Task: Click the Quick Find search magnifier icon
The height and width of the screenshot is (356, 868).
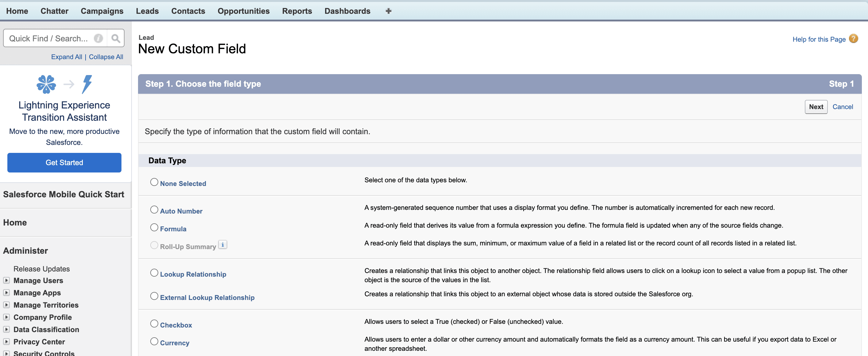Action: point(116,38)
